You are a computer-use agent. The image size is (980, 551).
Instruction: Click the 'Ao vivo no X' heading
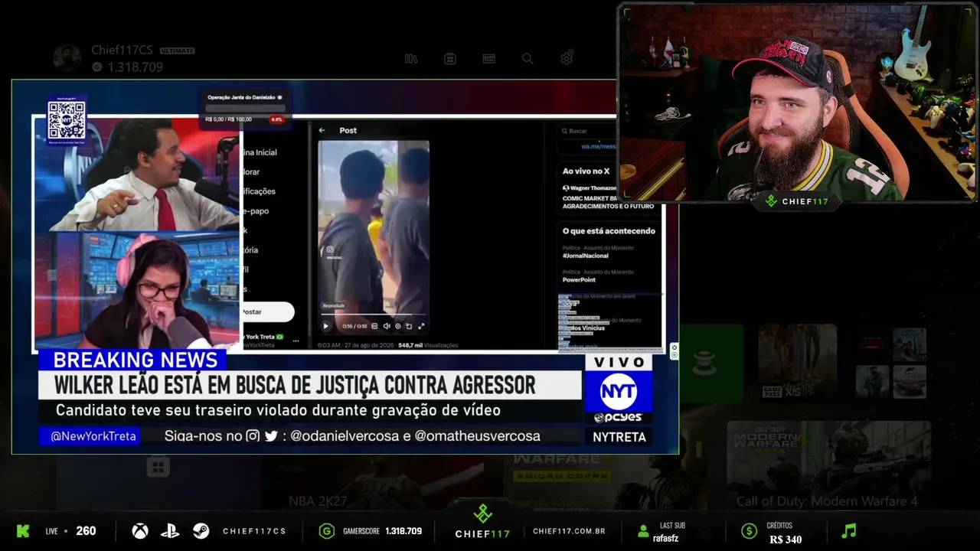586,171
